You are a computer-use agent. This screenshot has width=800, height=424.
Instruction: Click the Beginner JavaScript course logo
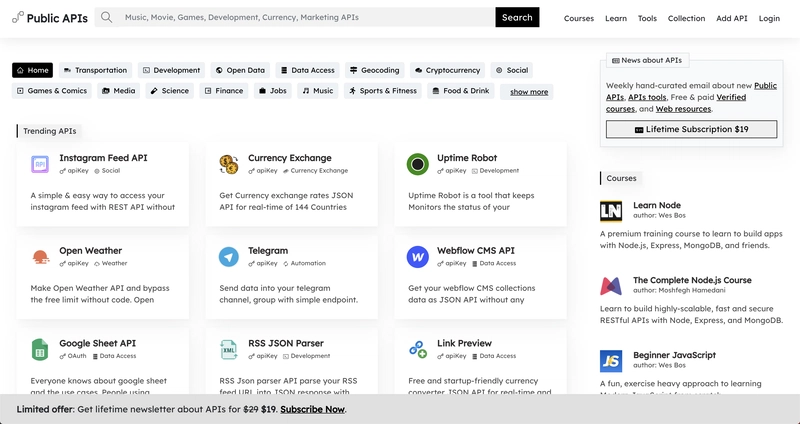(x=611, y=361)
